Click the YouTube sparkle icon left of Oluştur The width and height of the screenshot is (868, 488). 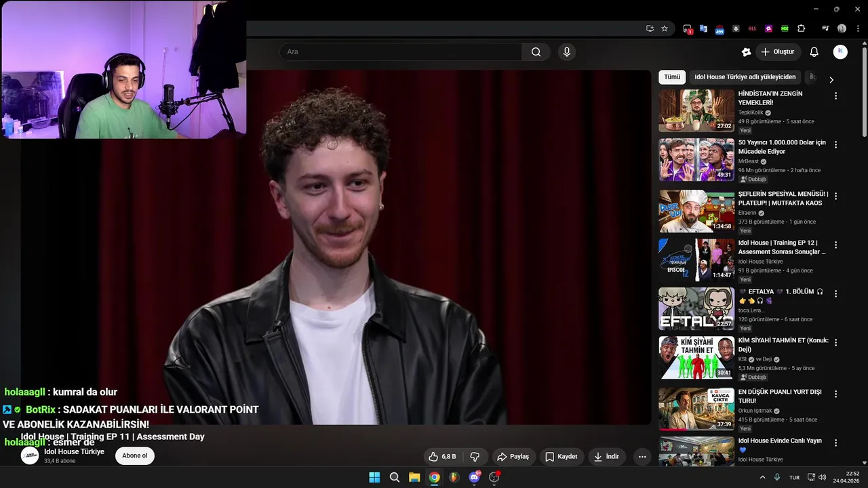point(747,52)
